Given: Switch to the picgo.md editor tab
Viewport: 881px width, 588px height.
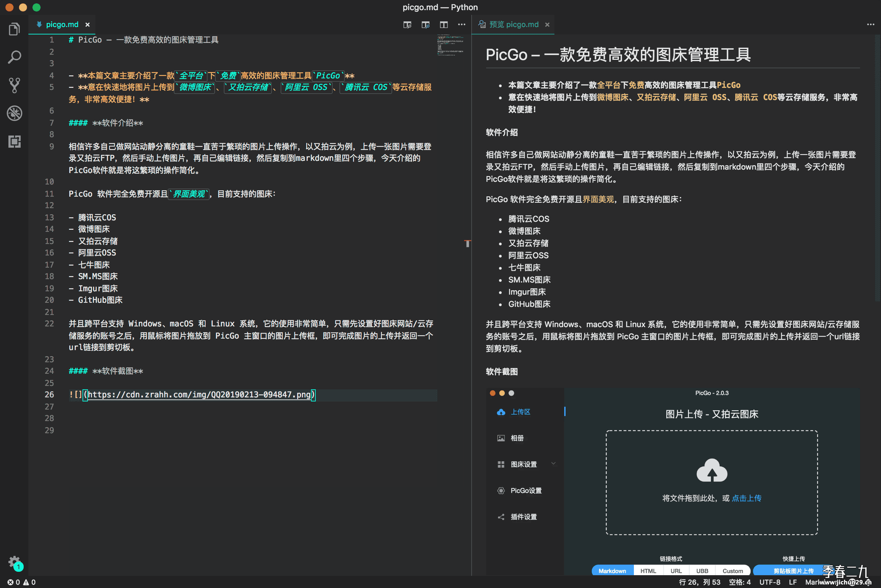Looking at the screenshot, I should click(x=62, y=25).
